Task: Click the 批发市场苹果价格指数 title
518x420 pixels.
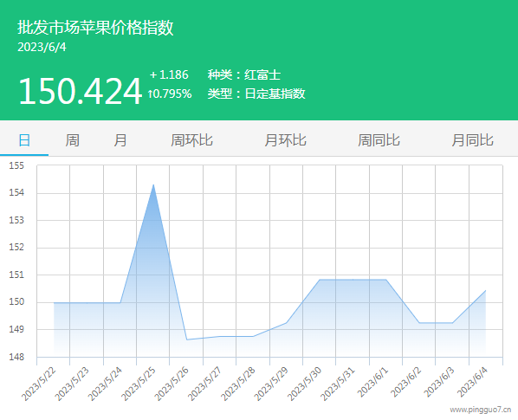Action: tap(95, 28)
